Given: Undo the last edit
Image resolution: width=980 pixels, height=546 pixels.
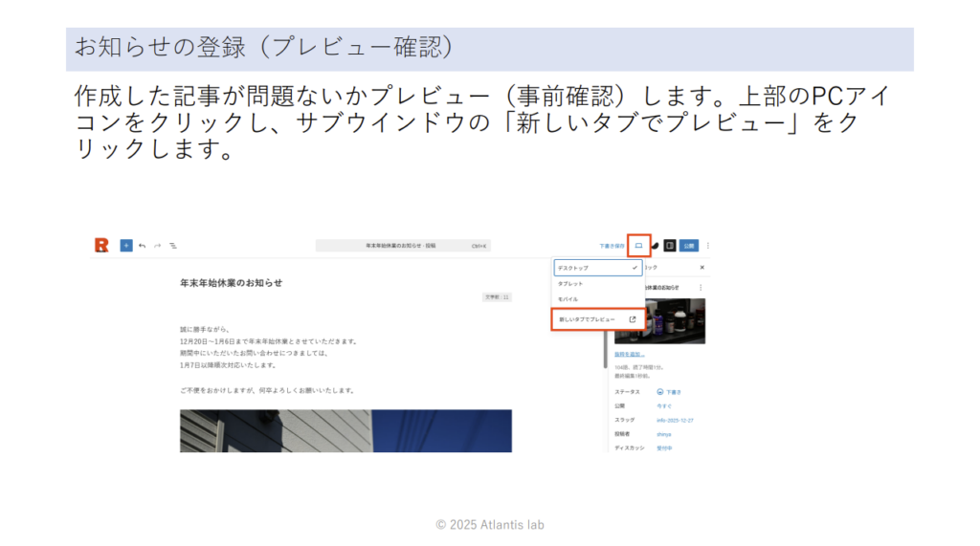Looking at the screenshot, I should tap(143, 246).
